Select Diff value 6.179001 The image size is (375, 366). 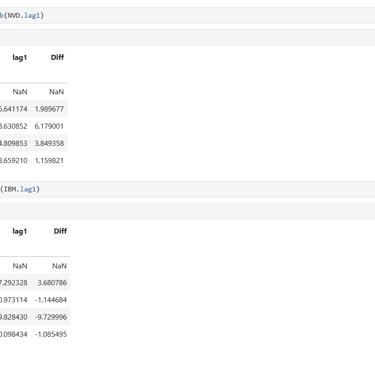click(49, 126)
